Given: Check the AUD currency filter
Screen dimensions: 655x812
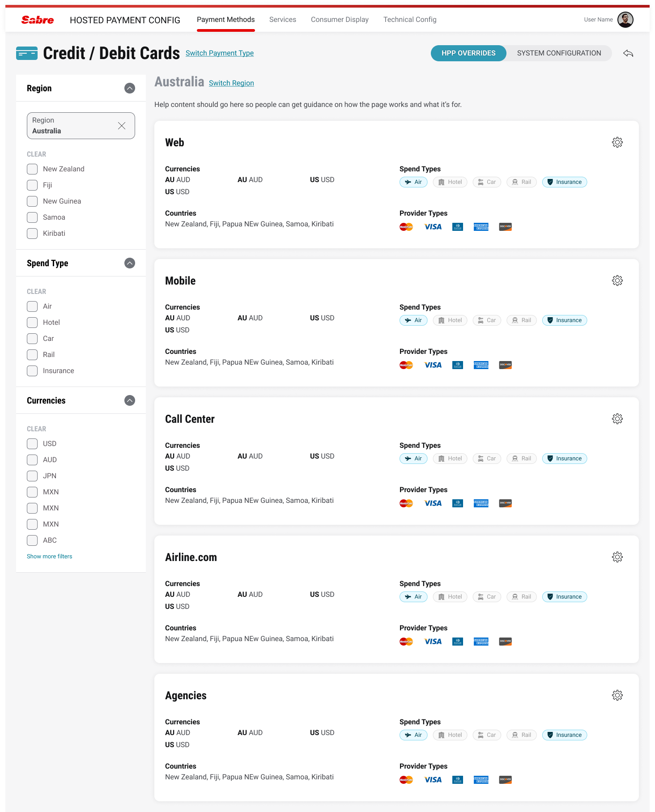Looking at the screenshot, I should (x=32, y=460).
